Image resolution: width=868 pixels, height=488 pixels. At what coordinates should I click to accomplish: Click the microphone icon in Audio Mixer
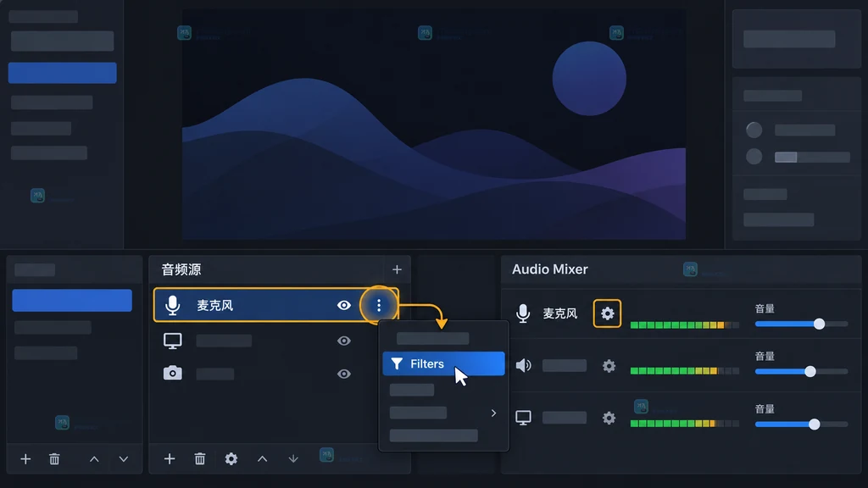click(523, 313)
